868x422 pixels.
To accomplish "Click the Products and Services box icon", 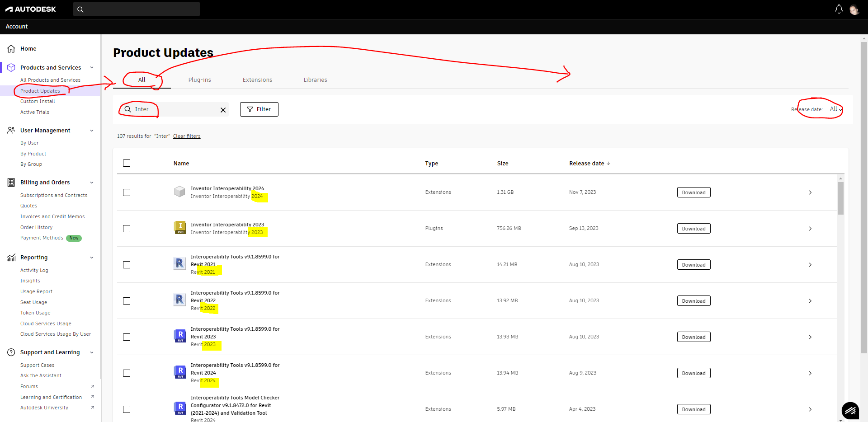I will (11, 67).
